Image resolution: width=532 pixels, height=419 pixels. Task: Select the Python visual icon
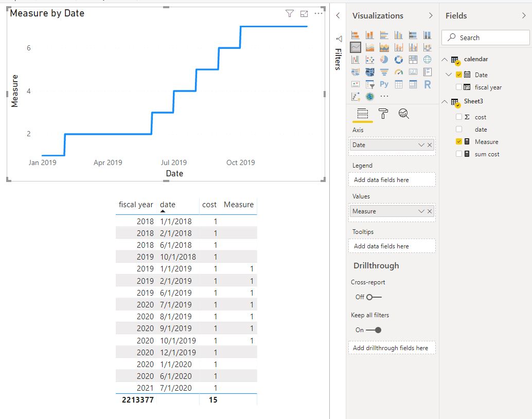point(384,84)
